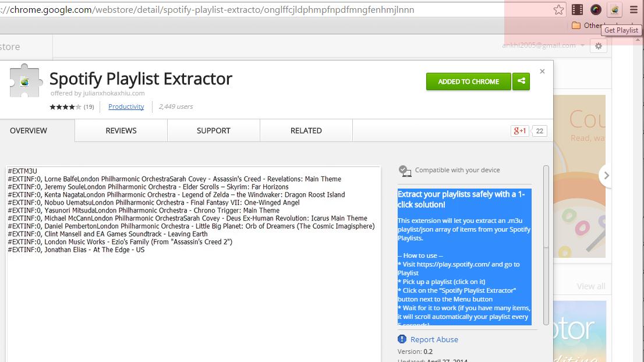Image resolution: width=644 pixels, height=362 pixels.
Task: Go to next web store slide arrow
Action: (x=606, y=176)
